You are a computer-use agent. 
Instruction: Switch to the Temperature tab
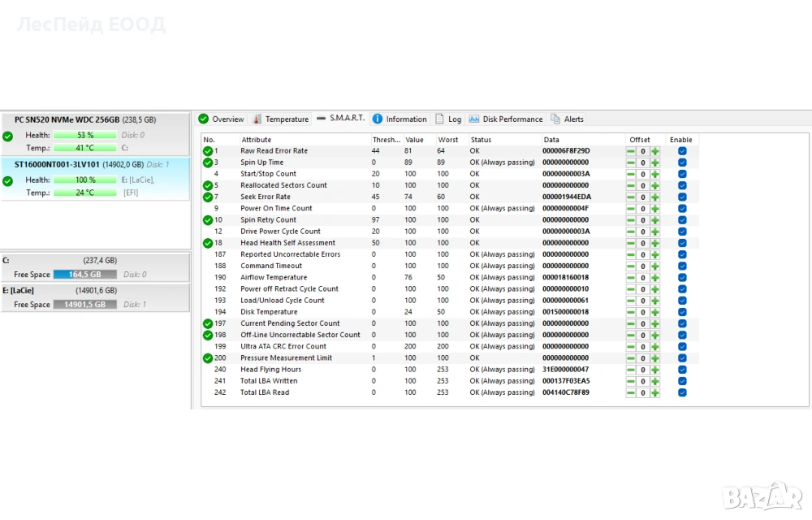pos(287,119)
